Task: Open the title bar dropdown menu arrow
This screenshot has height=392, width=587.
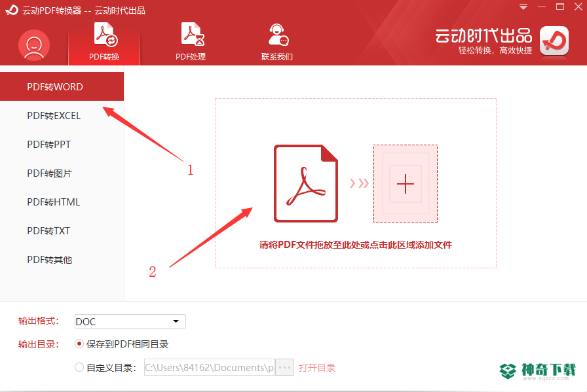Action: [523, 7]
